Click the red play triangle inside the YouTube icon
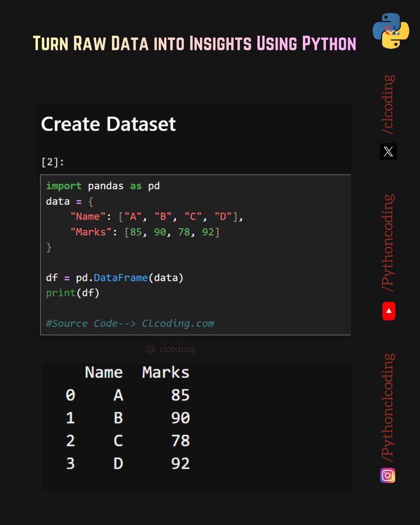The image size is (420, 525). pos(388,311)
